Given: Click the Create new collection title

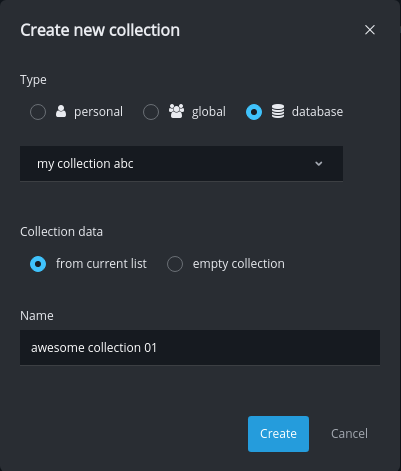Looking at the screenshot, I should (100, 30).
